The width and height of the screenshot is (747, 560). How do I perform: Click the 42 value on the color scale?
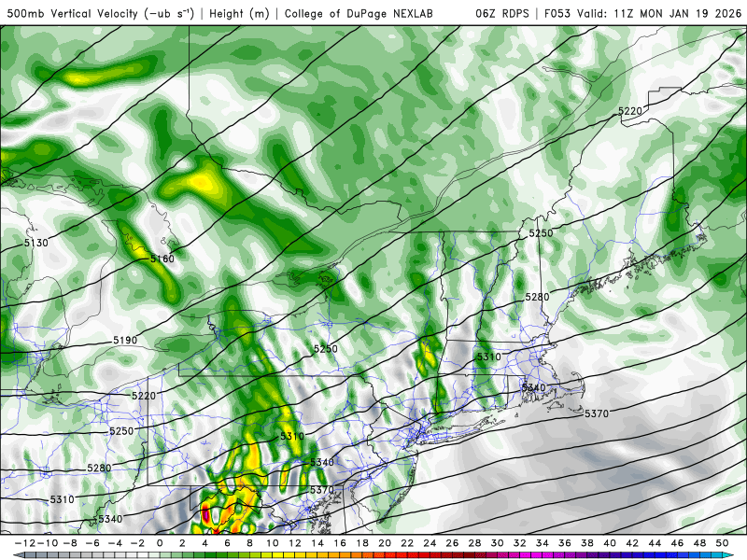point(632,543)
